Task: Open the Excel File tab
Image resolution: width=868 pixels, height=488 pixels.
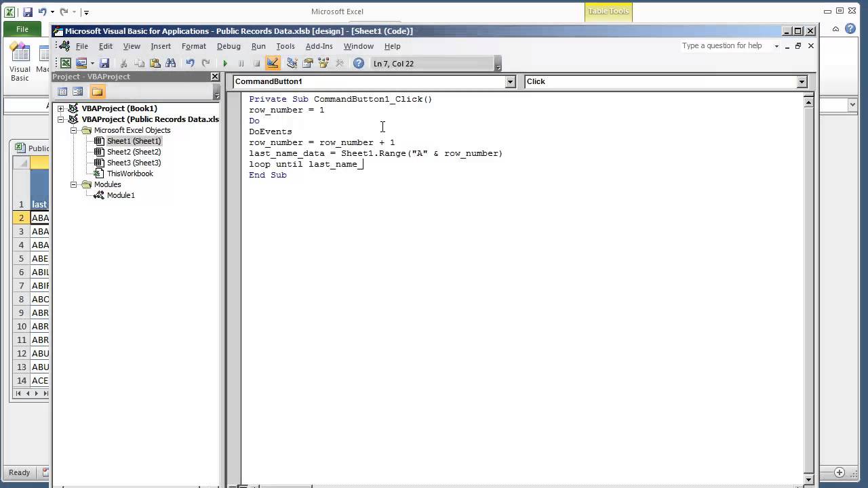Action: point(22,29)
